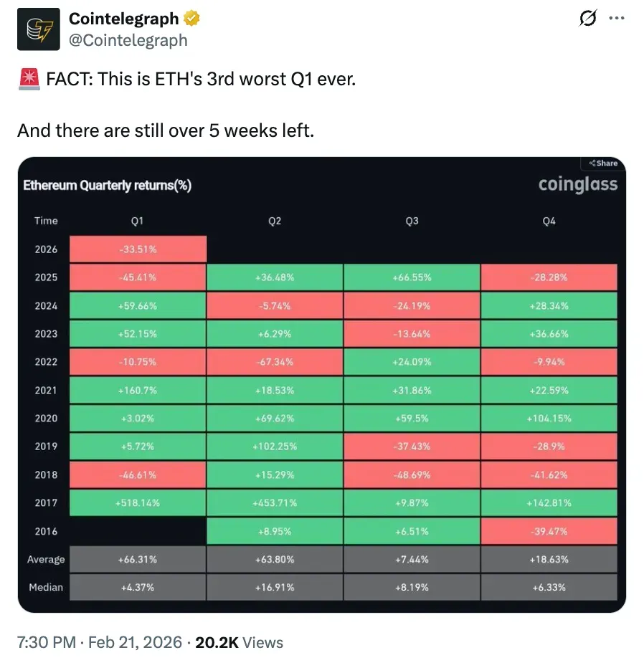
Task: Click the share-nodes icon beside the Share label
Action: click(592, 163)
